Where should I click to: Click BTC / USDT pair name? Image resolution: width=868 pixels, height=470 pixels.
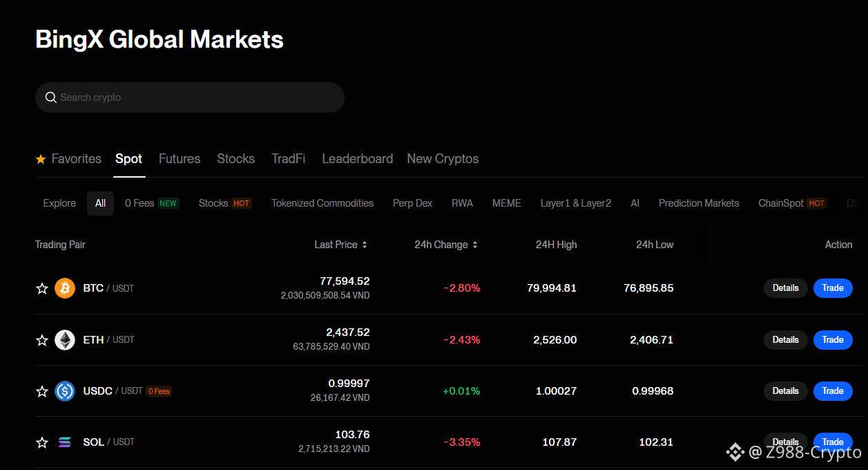pyautogui.click(x=108, y=288)
